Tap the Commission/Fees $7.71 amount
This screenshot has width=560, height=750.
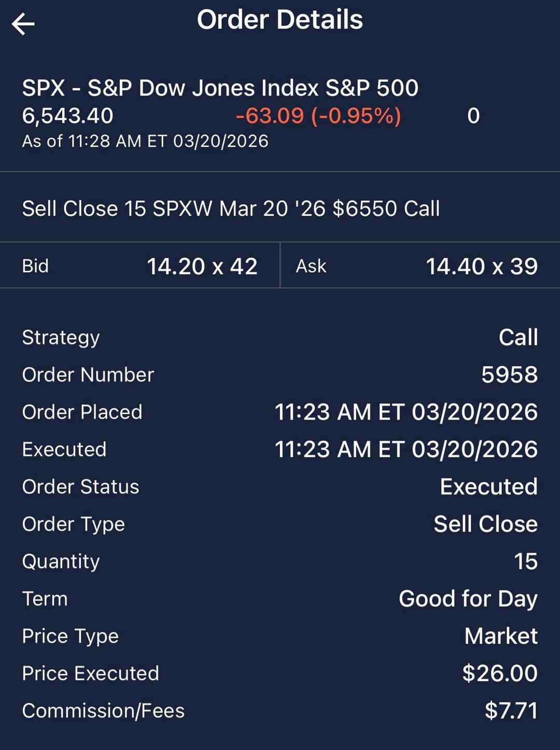(511, 711)
